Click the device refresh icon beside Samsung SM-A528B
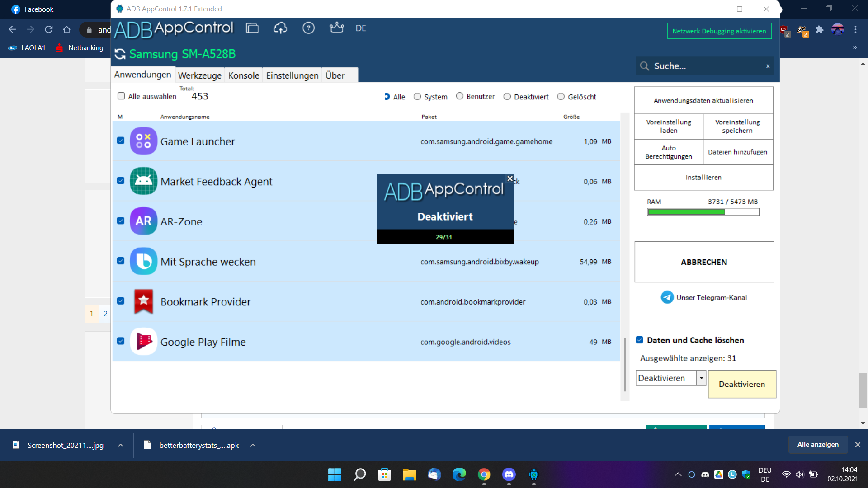This screenshot has width=868, height=488. pos(120,54)
